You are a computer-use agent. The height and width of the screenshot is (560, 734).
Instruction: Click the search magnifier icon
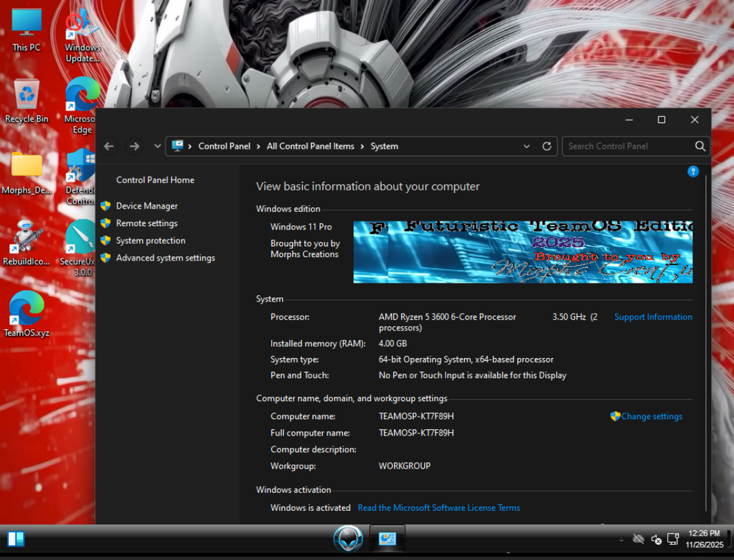[700, 146]
